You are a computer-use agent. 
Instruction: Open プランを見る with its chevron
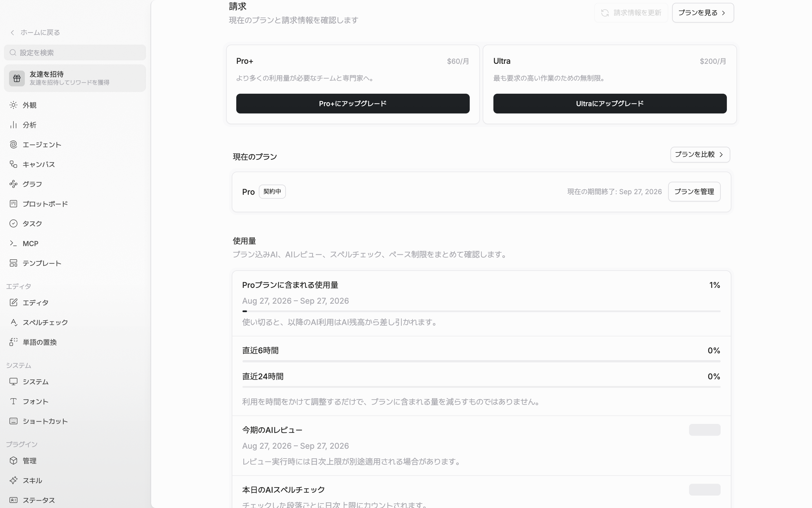coord(703,13)
